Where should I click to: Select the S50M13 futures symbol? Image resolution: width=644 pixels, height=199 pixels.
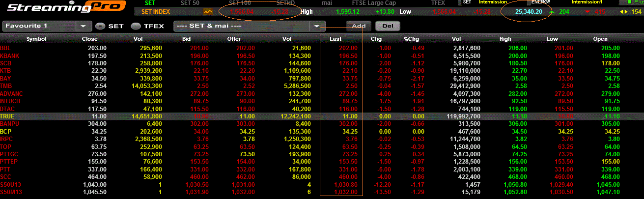pos(10,192)
